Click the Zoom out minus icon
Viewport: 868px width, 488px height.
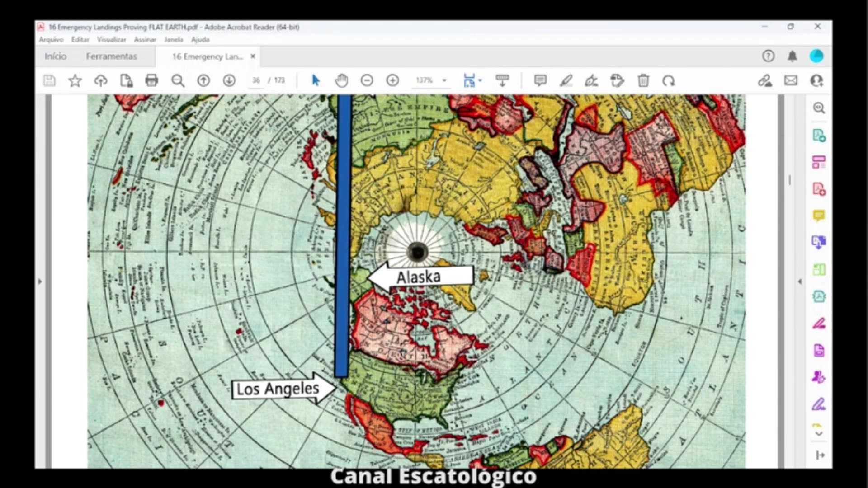[367, 80]
